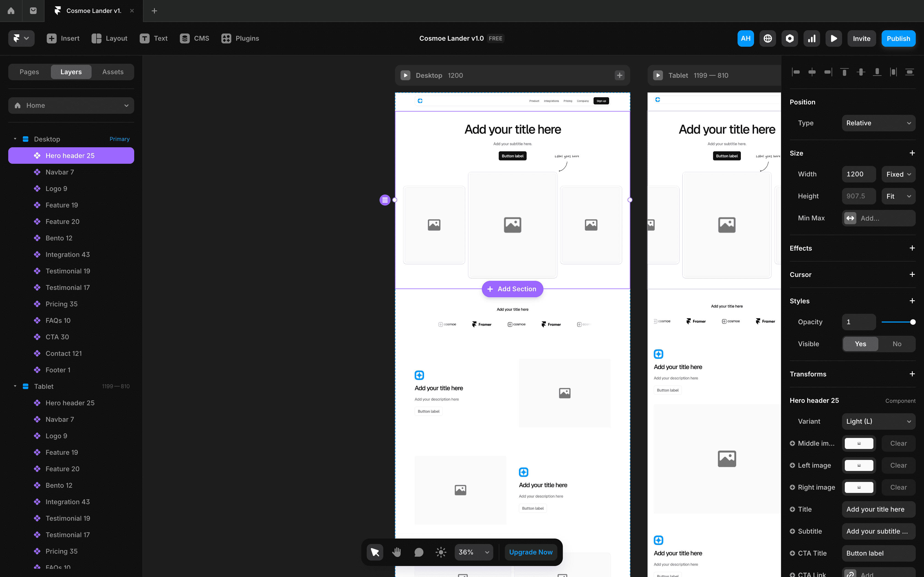Open the Plugins panel
Image resolution: width=924 pixels, height=577 pixels.
click(240, 38)
